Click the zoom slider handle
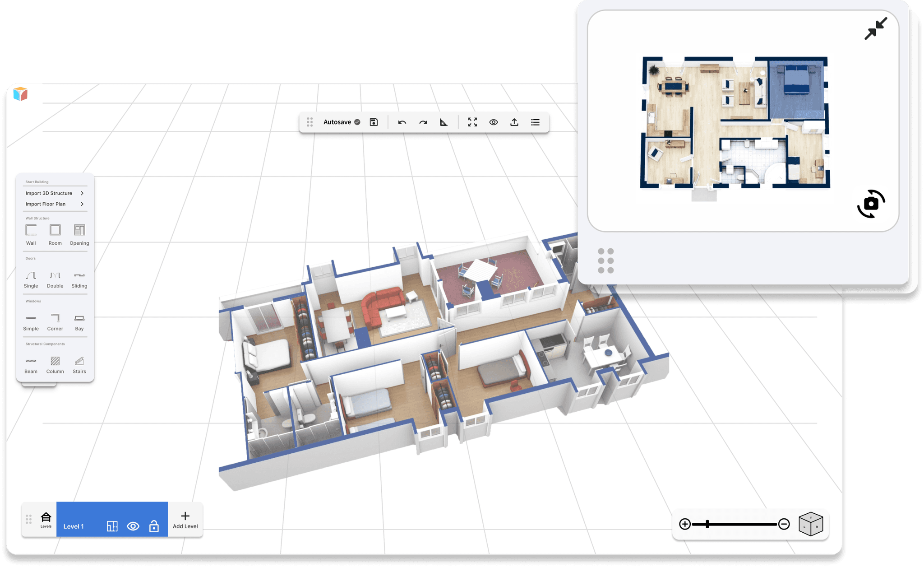 pyautogui.click(x=707, y=524)
